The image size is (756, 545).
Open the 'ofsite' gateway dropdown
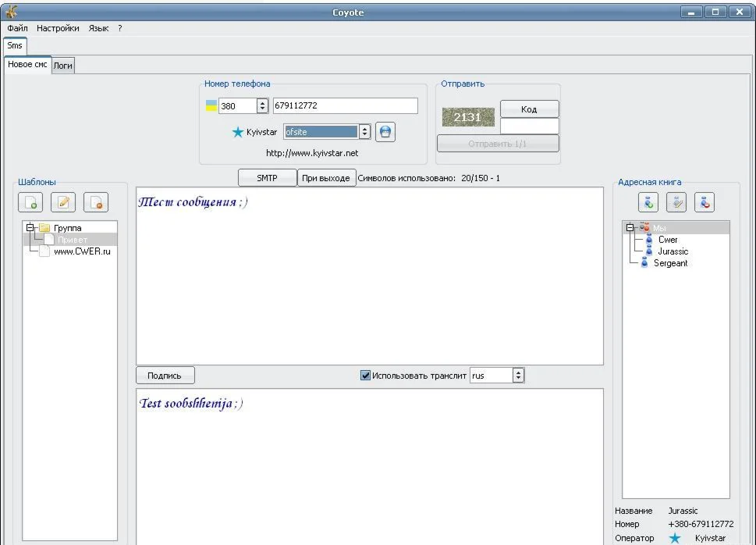[x=364, y=132]
